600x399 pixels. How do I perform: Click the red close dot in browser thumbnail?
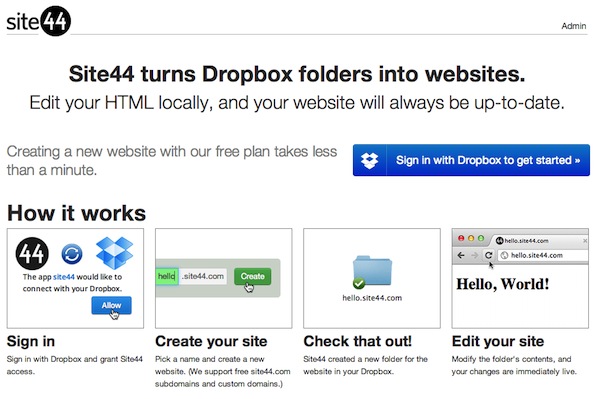[461, 238]
